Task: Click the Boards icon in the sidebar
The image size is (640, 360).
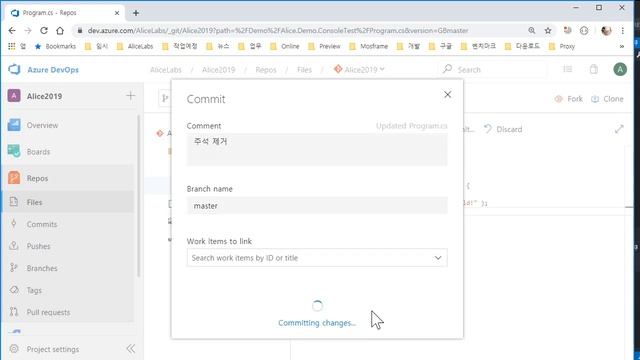Action: pos(14,151)
